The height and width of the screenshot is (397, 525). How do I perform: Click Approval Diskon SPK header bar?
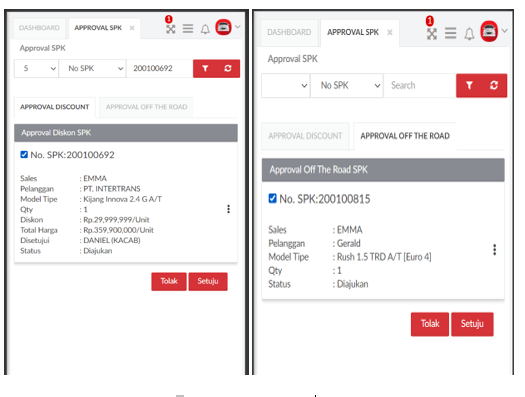coord(126,133)
